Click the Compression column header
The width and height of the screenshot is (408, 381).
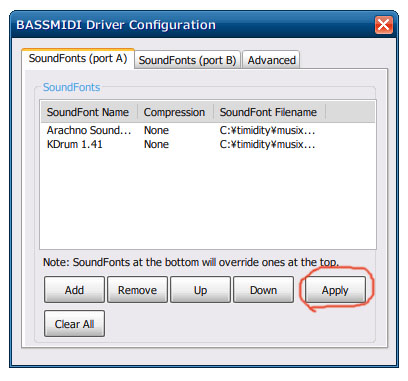tap(175, 112)
